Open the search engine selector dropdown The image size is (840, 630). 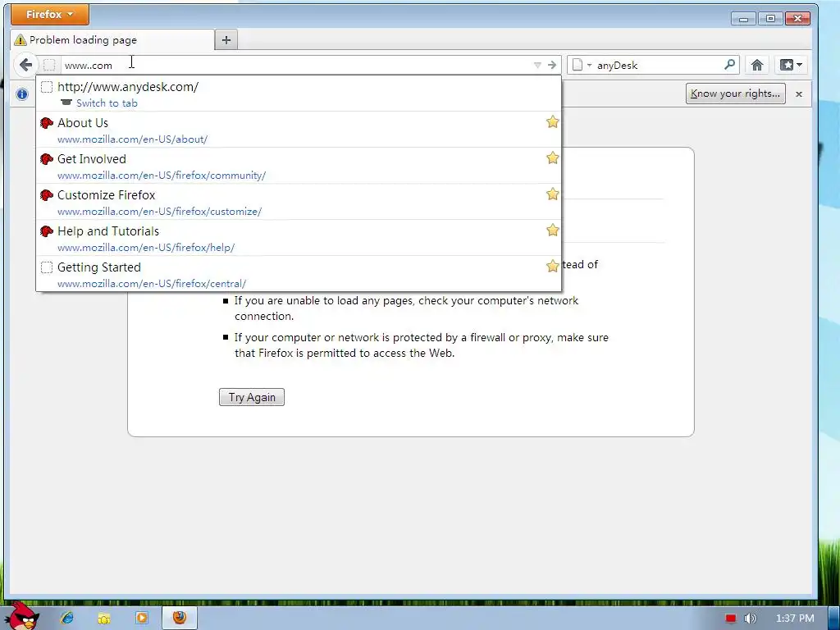[x=582, y=66]
